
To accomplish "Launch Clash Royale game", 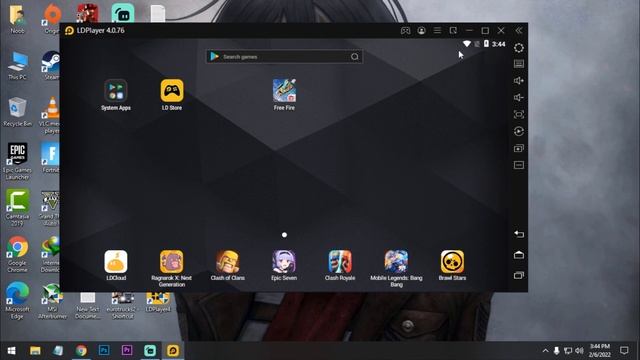I will pyautogui.click(x=340, y=266).
